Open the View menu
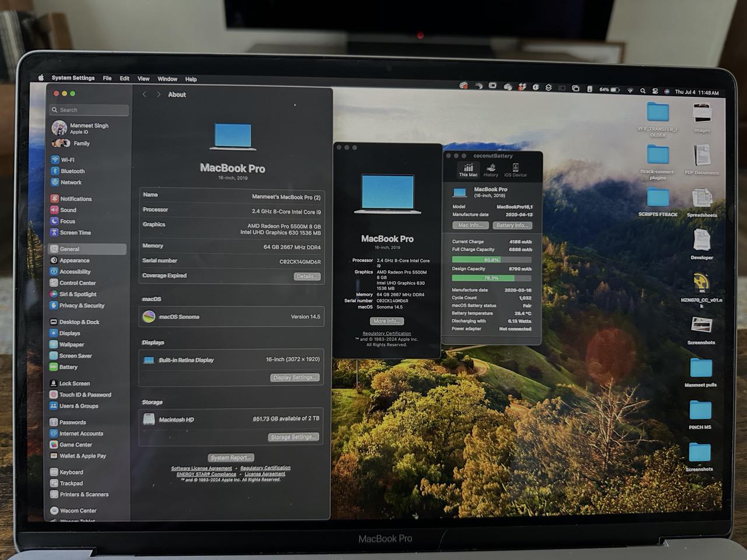 144,79
